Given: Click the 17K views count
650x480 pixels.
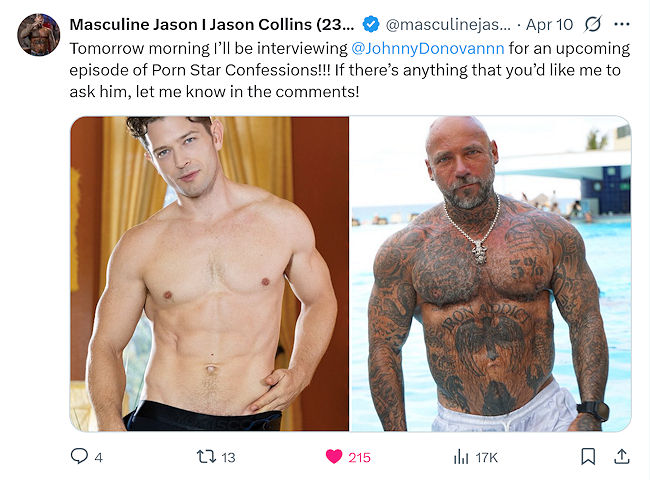Looking at the screenshot, I should point(486,458).
